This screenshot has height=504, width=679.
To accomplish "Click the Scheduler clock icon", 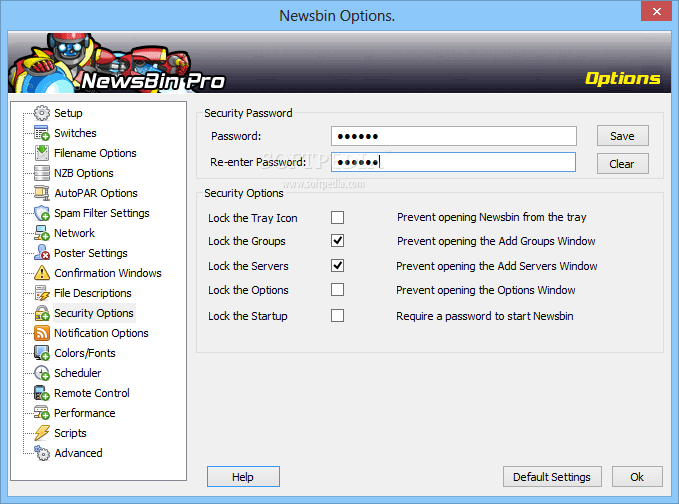I will (x=42, y=373).
